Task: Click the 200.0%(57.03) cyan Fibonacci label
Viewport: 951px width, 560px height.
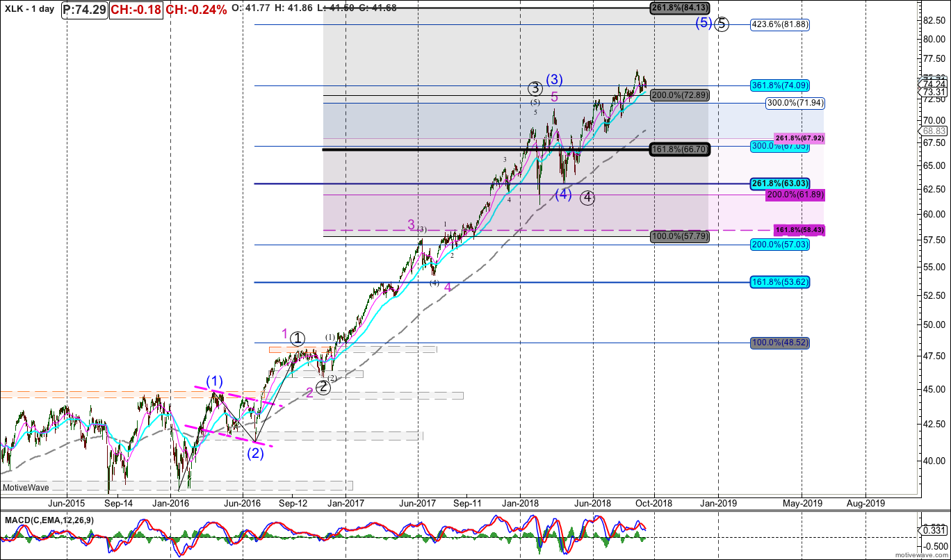Action: click(x=781, y=245)
